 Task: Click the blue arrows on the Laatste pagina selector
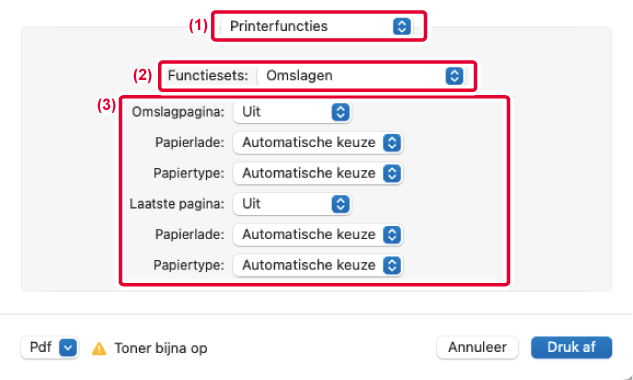340,204
